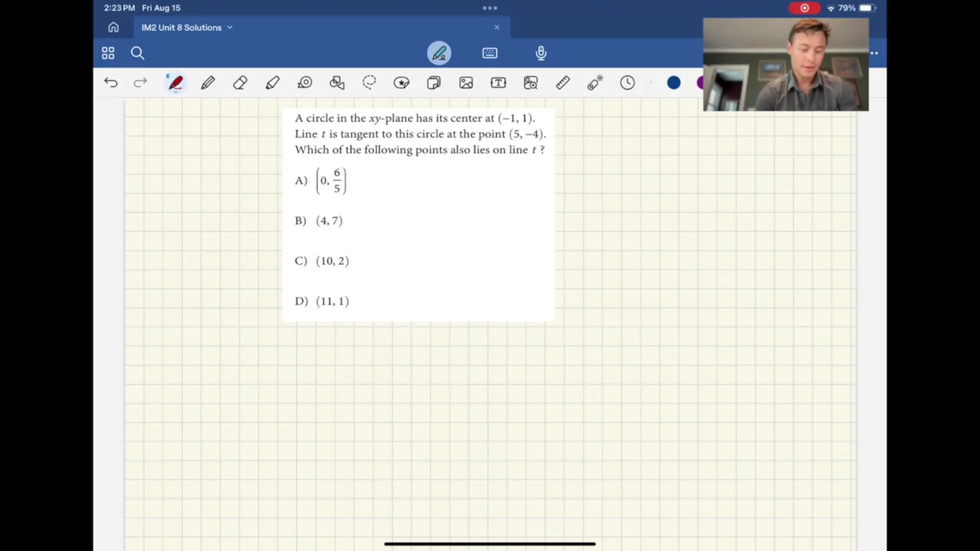The height and width of the screenshot is (551, 980).
Task: Open the timer clock tool
Action: click(x=627, y=83)
